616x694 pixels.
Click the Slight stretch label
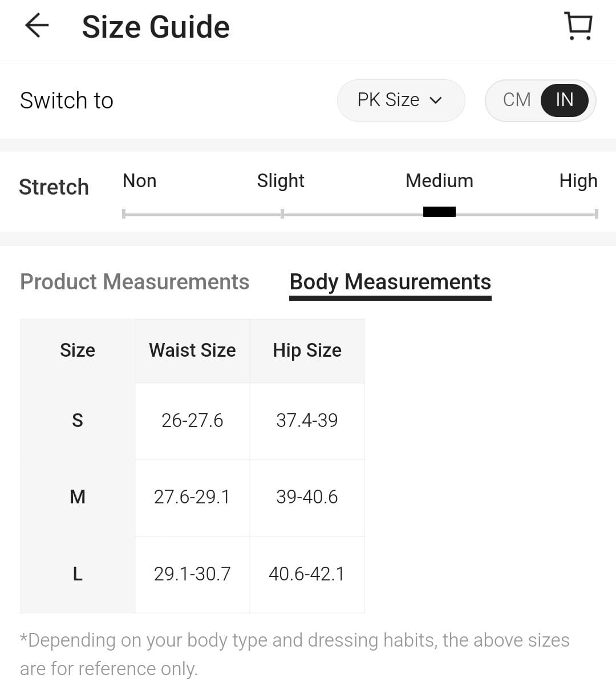[281, 181]
